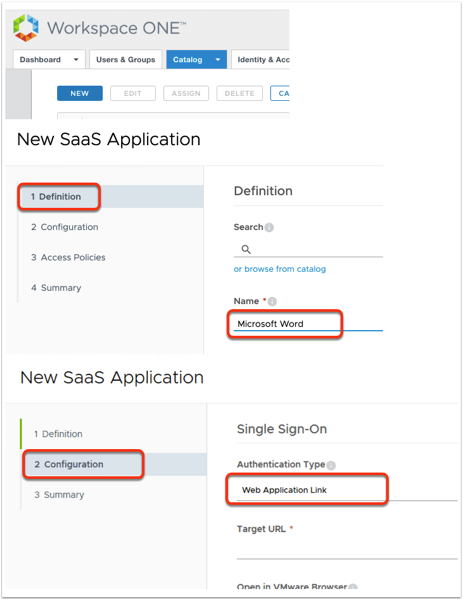Click the info icon beside Name label

point(272,302)
